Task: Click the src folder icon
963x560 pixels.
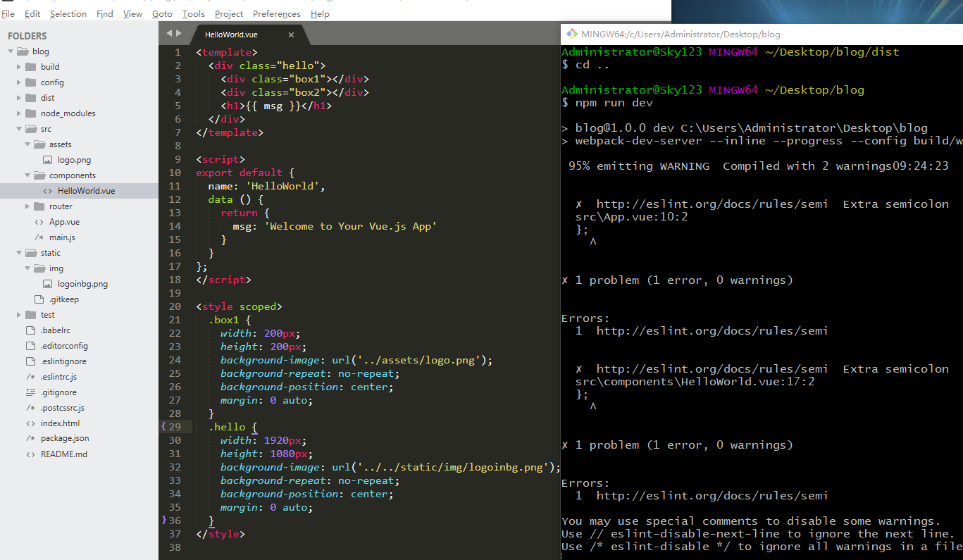Action: (x=30, y=129)
